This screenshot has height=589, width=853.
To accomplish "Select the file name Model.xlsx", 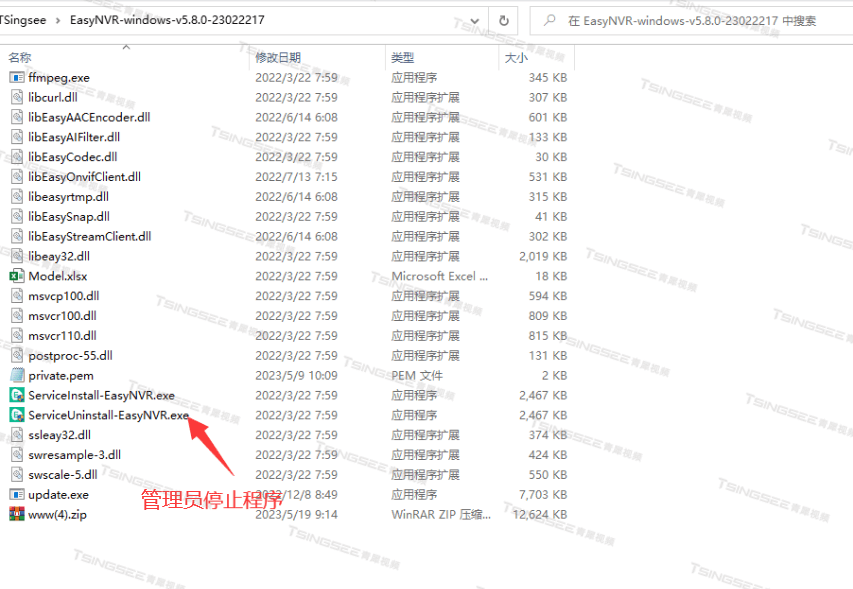I will click(x=58, y=276).
